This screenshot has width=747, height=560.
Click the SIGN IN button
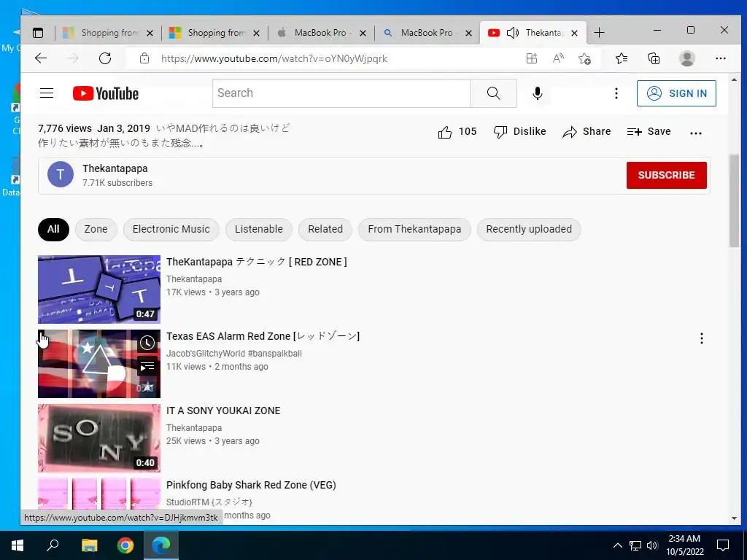pyautogui.click(x=676, y=93)
